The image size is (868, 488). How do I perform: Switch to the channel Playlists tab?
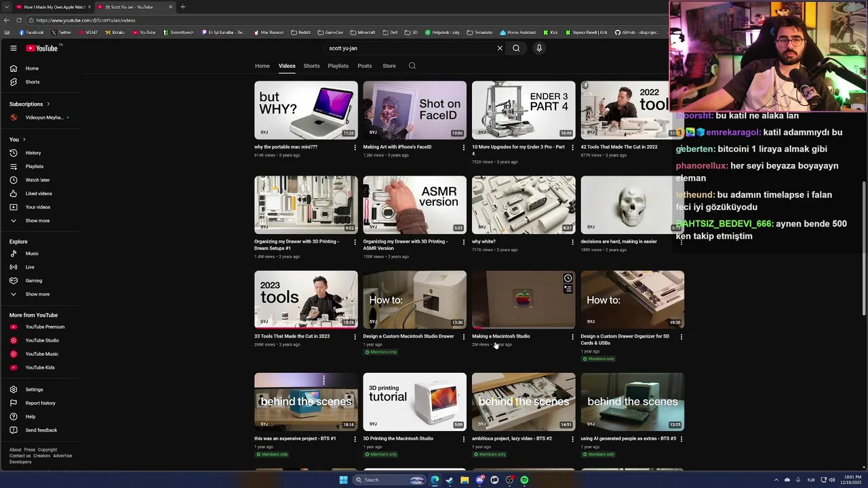(338, 66)
